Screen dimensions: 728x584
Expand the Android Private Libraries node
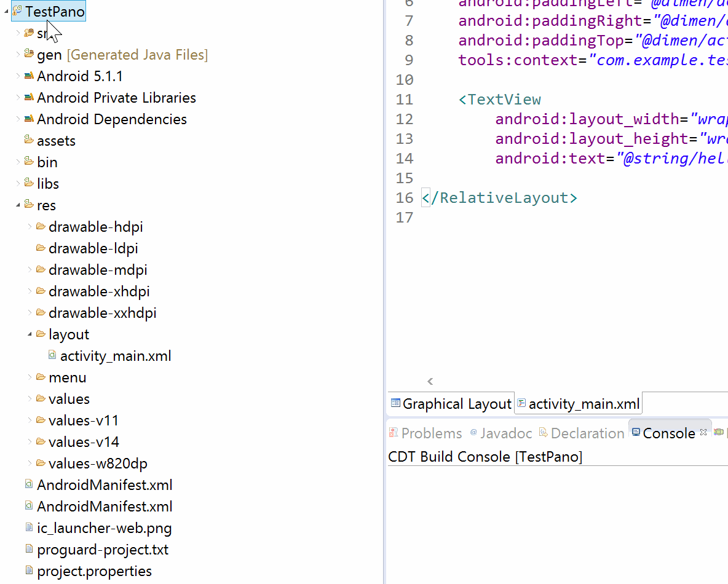coord(18,98)
